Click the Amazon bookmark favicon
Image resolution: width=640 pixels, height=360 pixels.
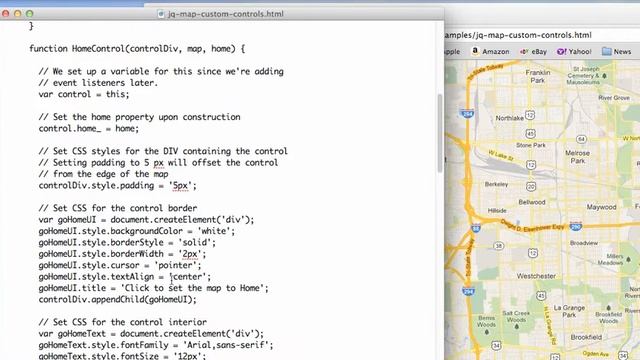point(475,51)
